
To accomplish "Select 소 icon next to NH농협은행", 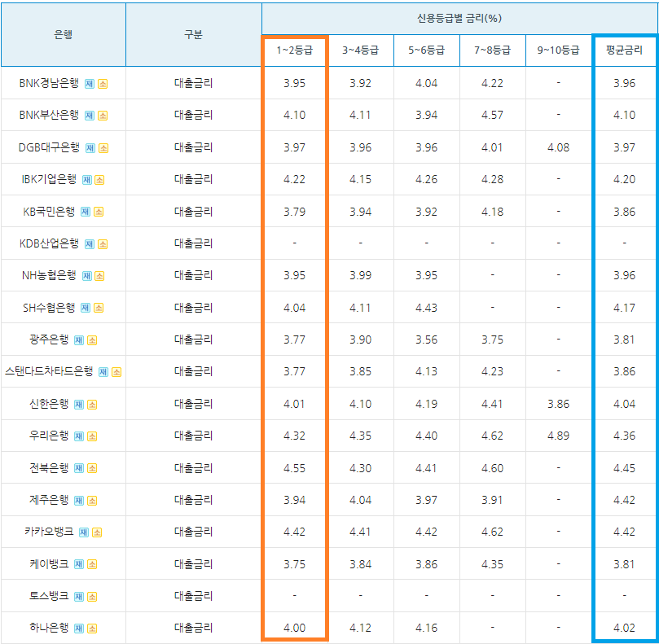I will [x=99, y=276].
